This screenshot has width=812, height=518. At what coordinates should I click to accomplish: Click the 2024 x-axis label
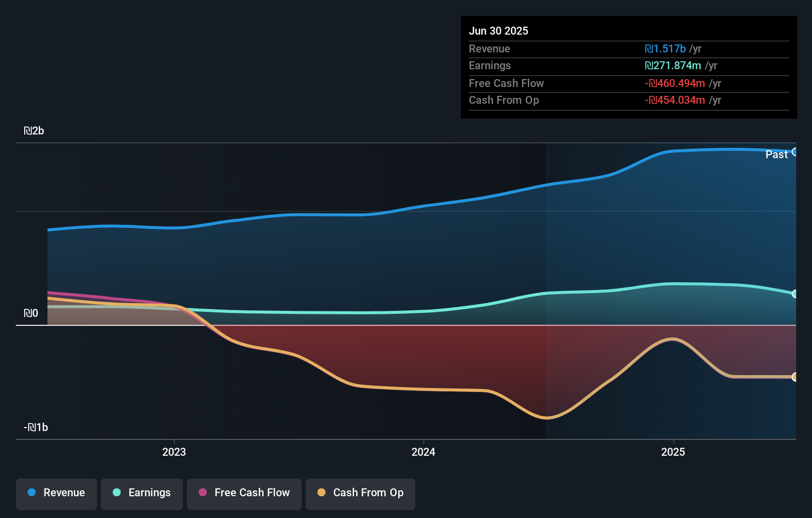pos(423,452)
